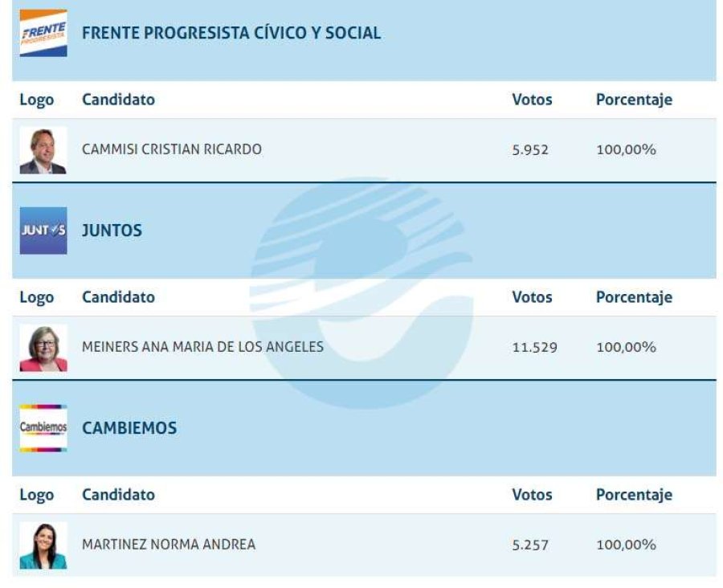723x588 pixels.
Task: Select the CAMBIEMOS party heading text
Action: pyautogui.click(x=129, y=428)
